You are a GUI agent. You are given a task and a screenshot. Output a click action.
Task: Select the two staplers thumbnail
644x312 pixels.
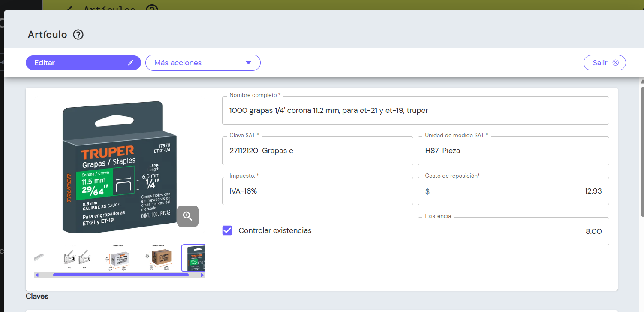(x=77, y=258)
